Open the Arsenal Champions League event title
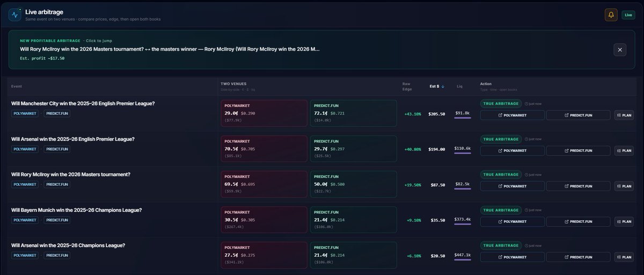Image resolution: width=644 pixels, height=275 pixels. pyautogui.click(x=68, y=245)
